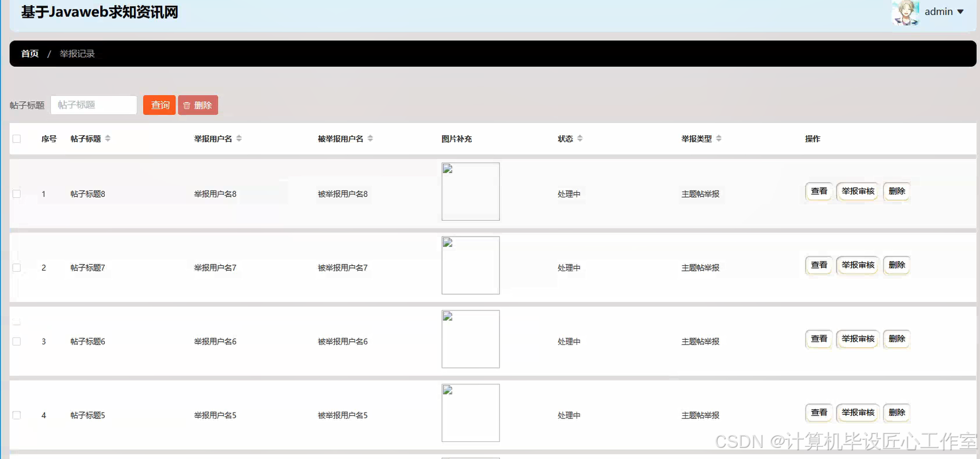The image size is (980, 459).
Task: Sort by 状态 column arrows
Action: (580, 139)
